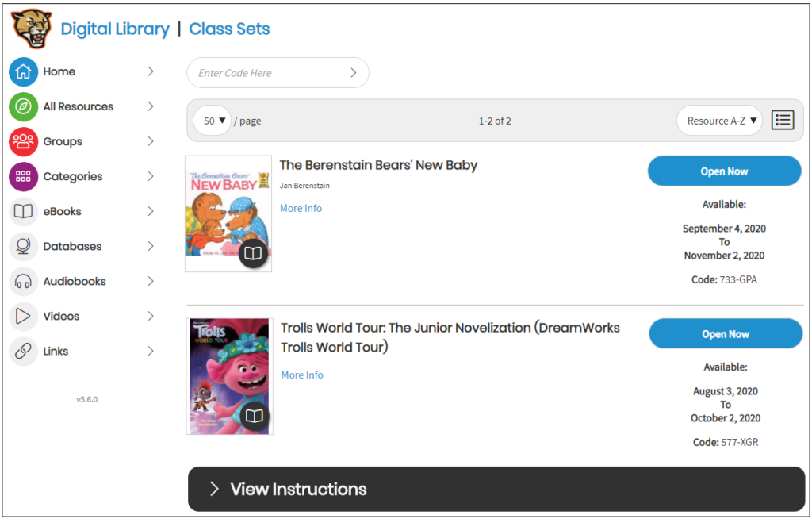Click the book icon on the Trolls cover
Image resolution: width=812 pixels, height=519 pixels.
(x=254, y=416)
